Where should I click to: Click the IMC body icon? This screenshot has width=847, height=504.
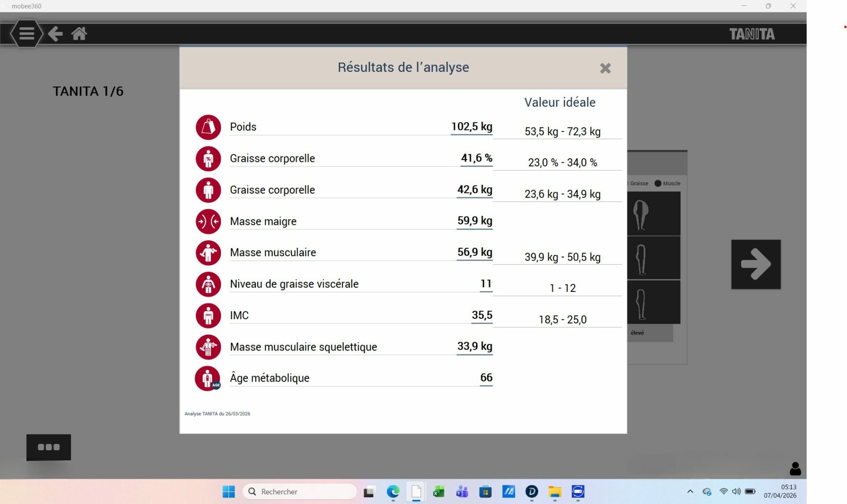(x=208, y=316)
